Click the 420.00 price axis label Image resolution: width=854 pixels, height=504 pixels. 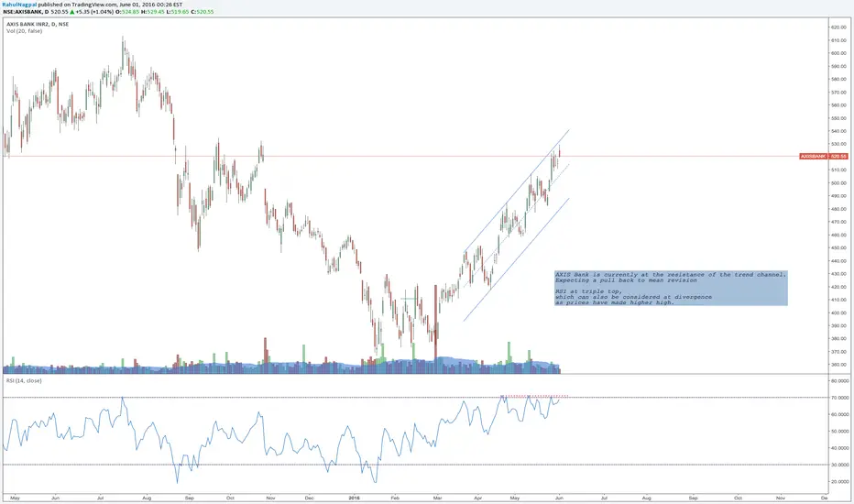pos(838,287)
